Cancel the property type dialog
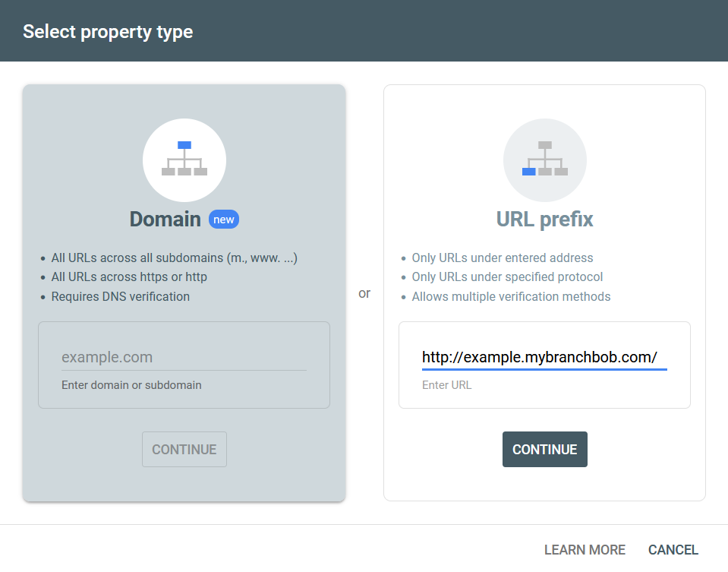 coord(673,550)
